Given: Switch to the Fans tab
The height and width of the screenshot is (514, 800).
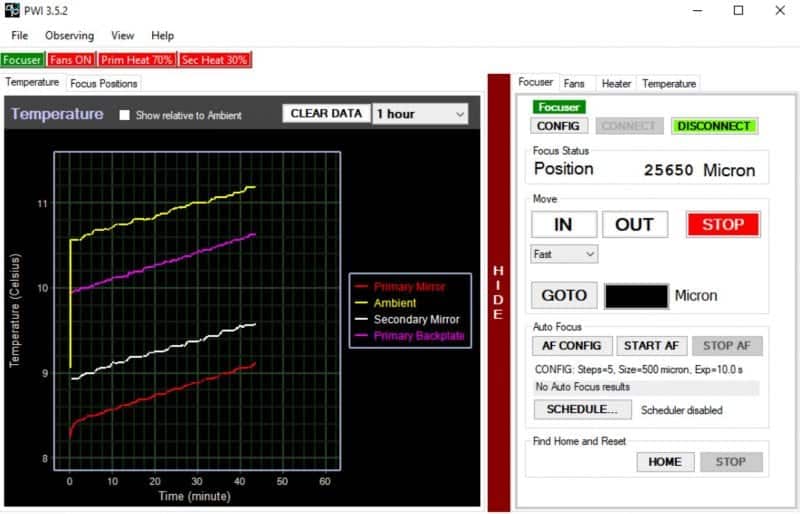Looking at the screenshot, I should [574, 83].
